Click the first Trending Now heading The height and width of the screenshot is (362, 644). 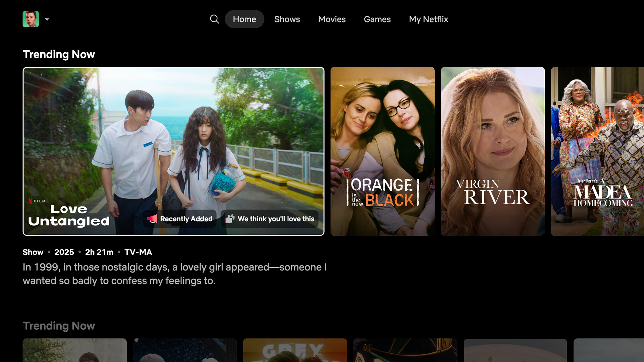(59, 54)
